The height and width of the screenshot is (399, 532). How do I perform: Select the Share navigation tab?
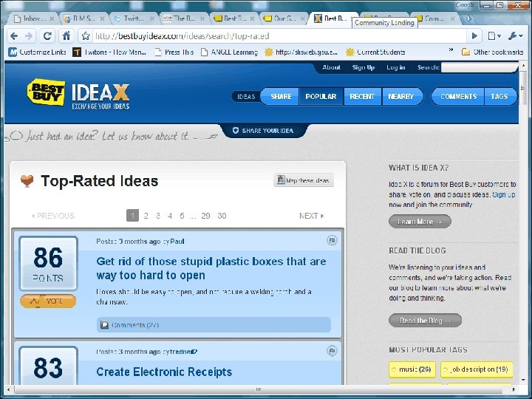[281, 96]
